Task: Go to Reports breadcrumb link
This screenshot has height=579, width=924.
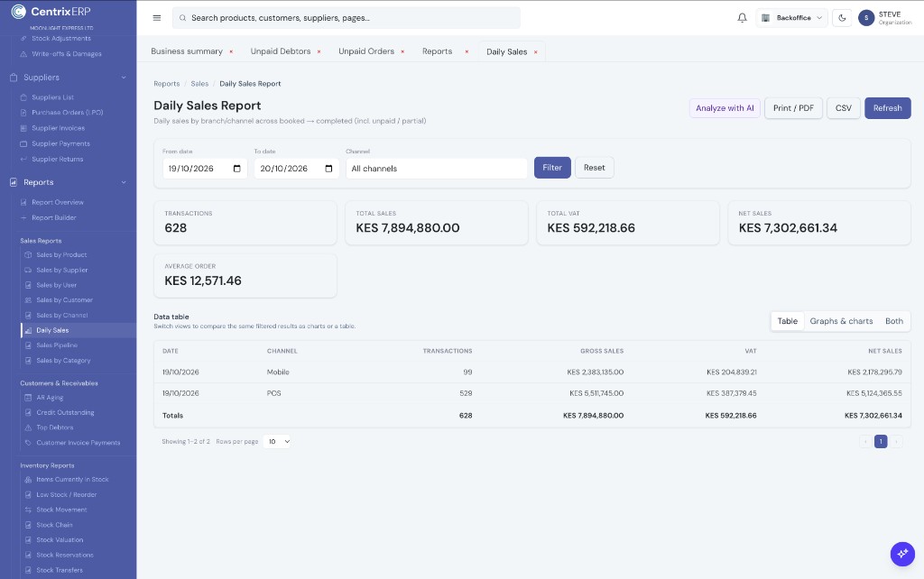Action: (167, 84)
